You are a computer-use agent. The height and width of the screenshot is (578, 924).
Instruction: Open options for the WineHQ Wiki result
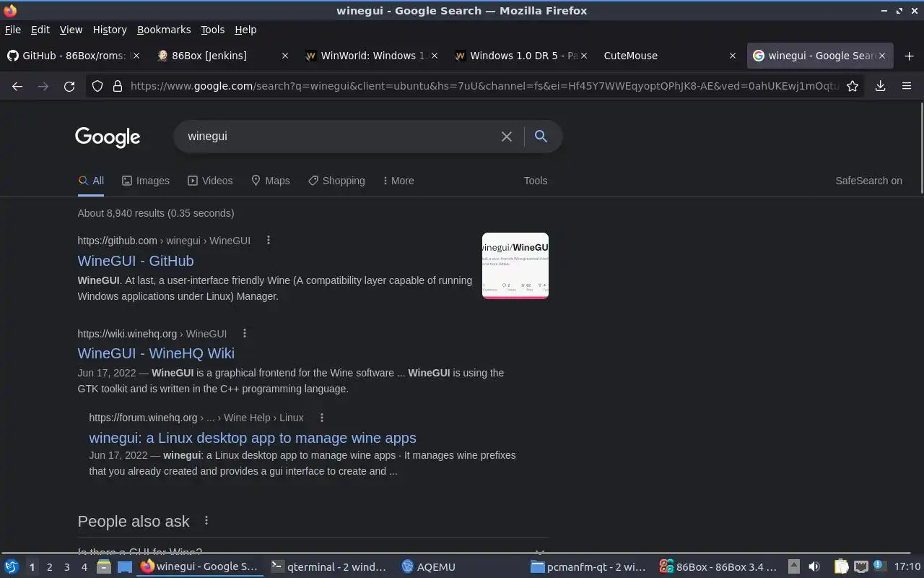click(x=245, y=333)
